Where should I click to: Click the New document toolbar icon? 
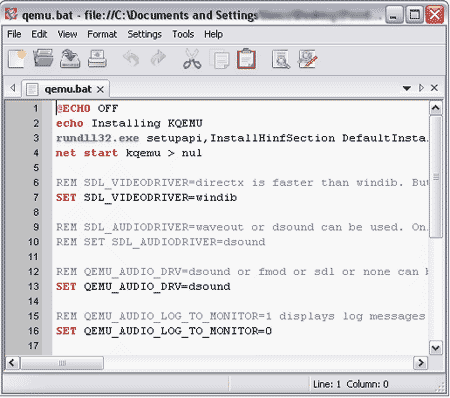click(x=17, y=59)
